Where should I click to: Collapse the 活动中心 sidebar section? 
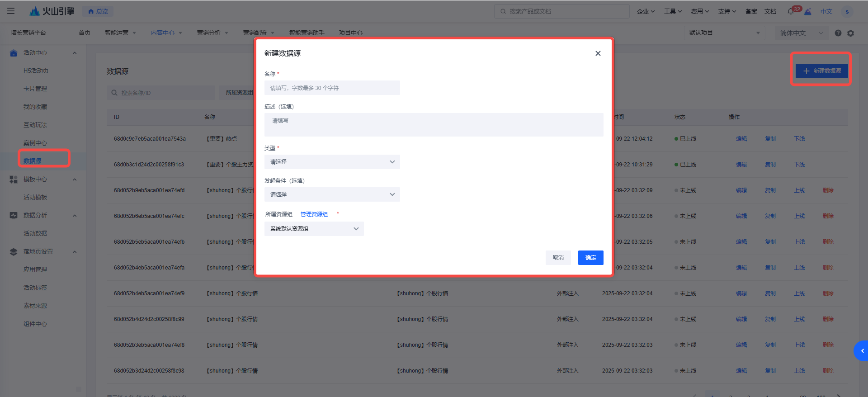pos(75,53)
